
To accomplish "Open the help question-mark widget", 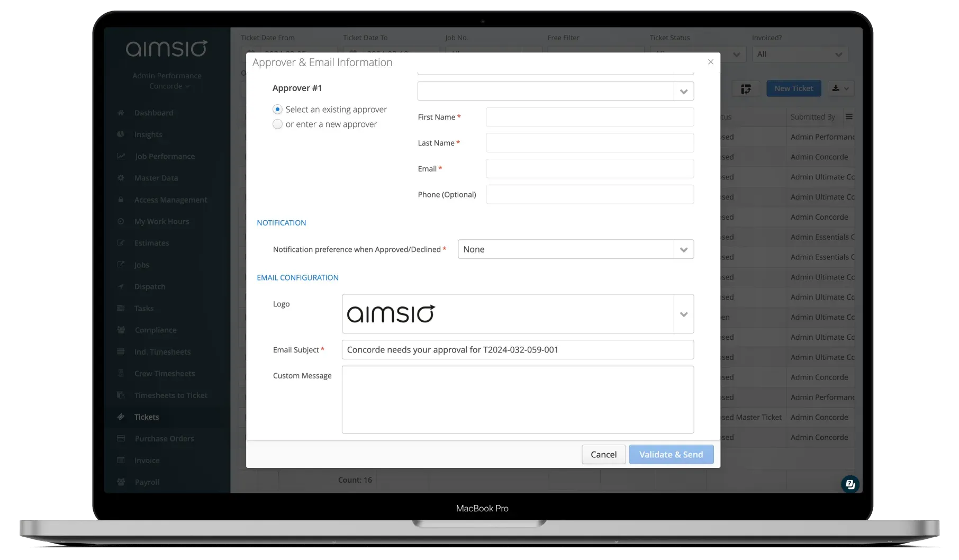I will tap(851, 483).
